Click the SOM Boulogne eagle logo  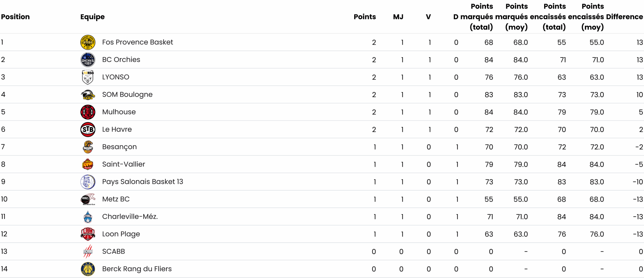(88, 95)
